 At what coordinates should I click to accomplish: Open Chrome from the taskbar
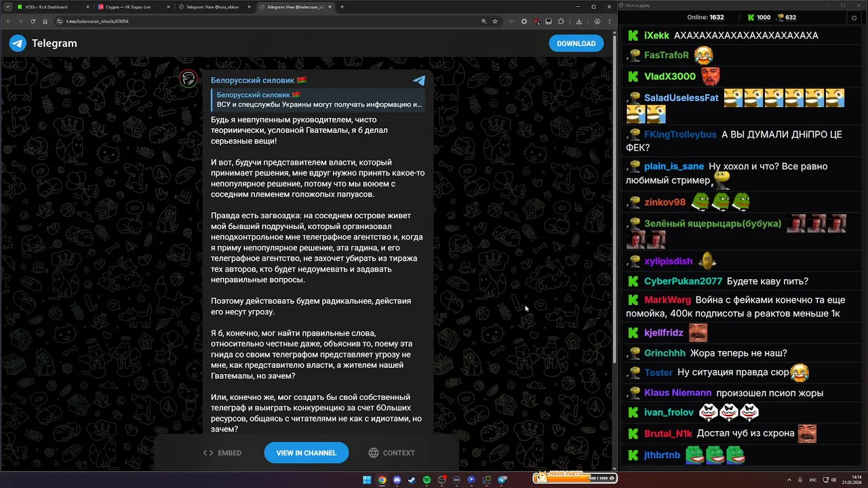tap(382, 480)
